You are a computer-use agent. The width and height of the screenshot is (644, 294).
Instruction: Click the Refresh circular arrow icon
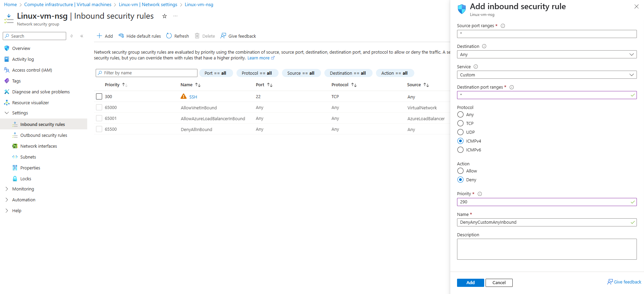coord(169,36)
